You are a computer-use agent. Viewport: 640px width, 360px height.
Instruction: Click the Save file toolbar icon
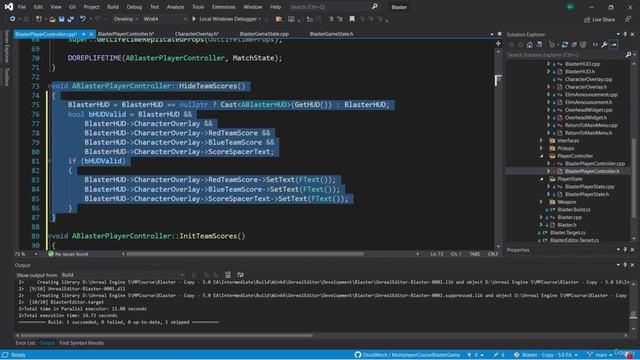pyautogui.click(x=62, y=19)
